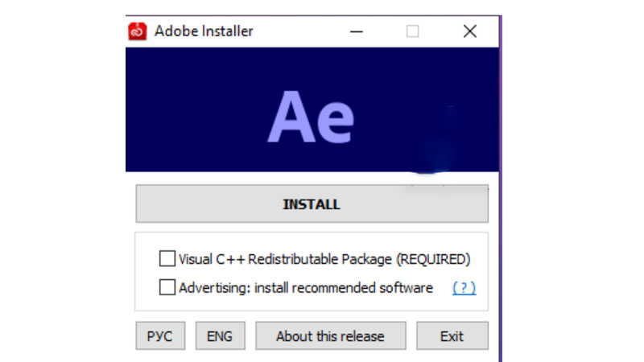Click the Adobe Installer title text
Viewport: 644px width, 362px height.
point(204,31)
